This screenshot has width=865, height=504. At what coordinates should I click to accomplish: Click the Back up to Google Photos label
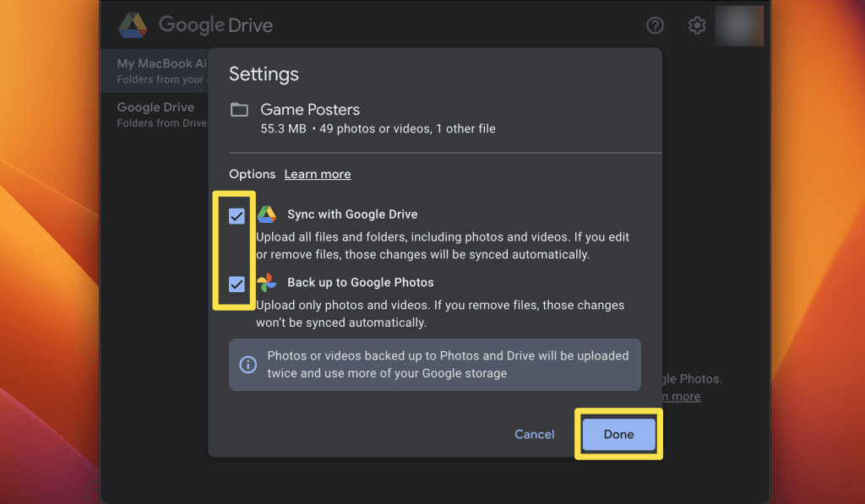(x=360, y=282)
